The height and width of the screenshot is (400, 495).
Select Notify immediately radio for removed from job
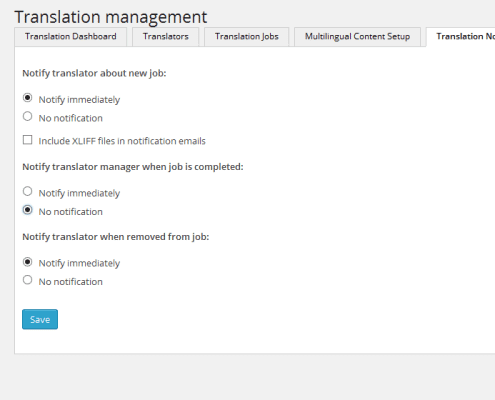27,262
